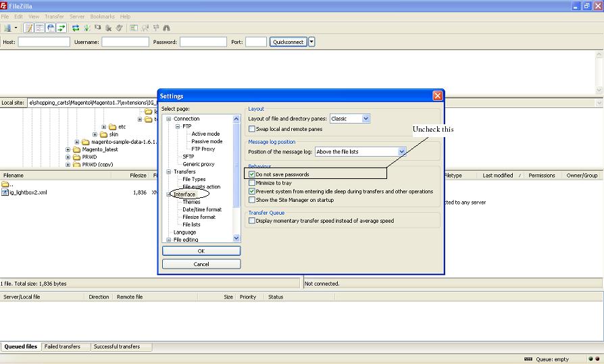
Task: Click the Settings tree scroll down arrow
Action: click(x=236, y=238)
